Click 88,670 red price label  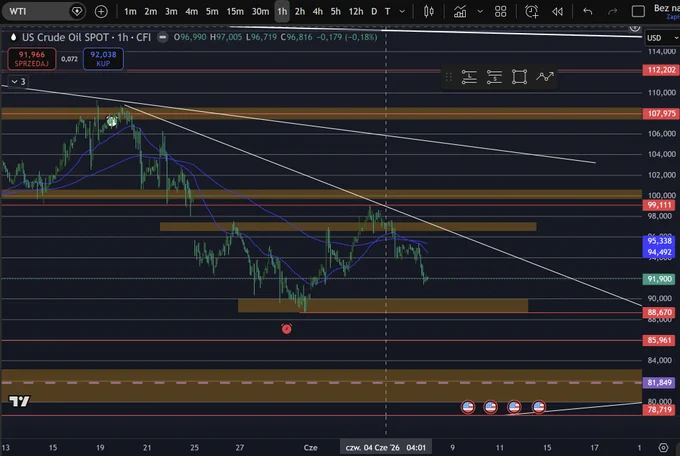(659, 312)
